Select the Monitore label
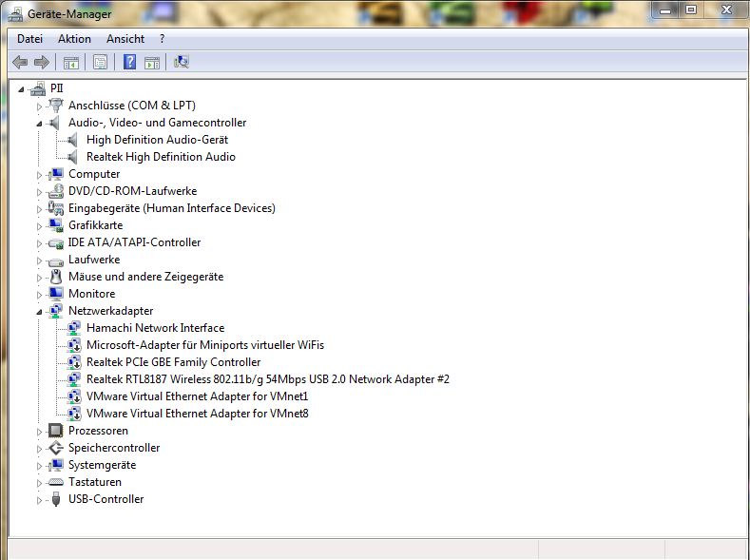This screenshot has width=750, height=560. [92, 294]
